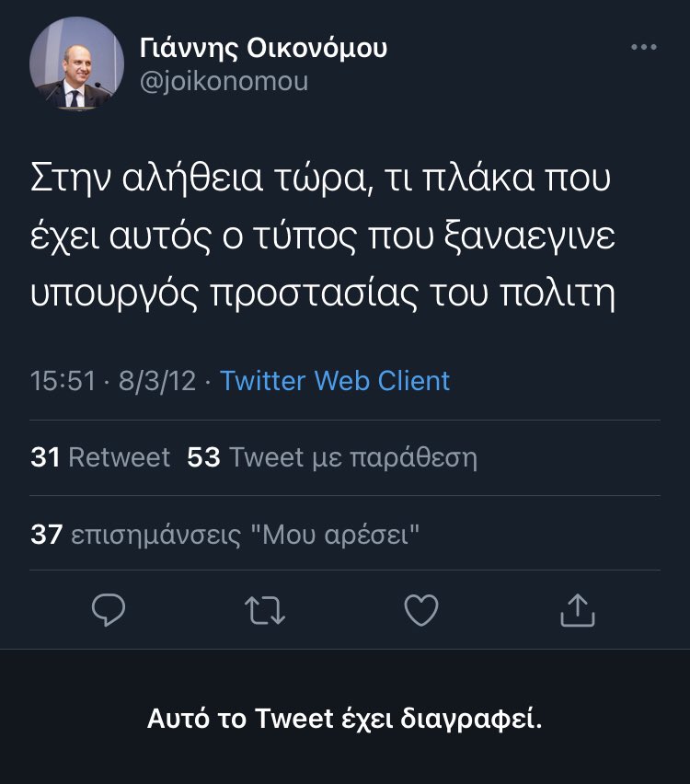Click the 8/3/12 tweet date
The image size is (690, 784).
point(157,381)
